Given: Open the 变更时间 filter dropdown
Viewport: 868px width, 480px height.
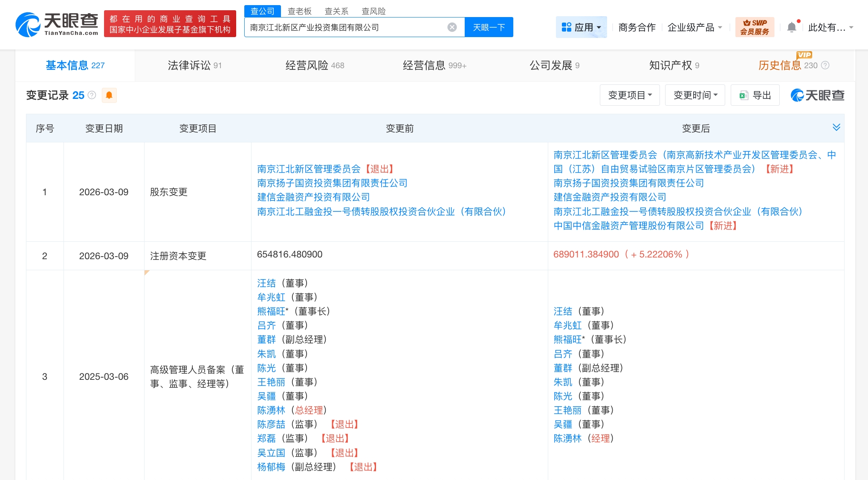Looking at the screenshot, I should point(695,95).
